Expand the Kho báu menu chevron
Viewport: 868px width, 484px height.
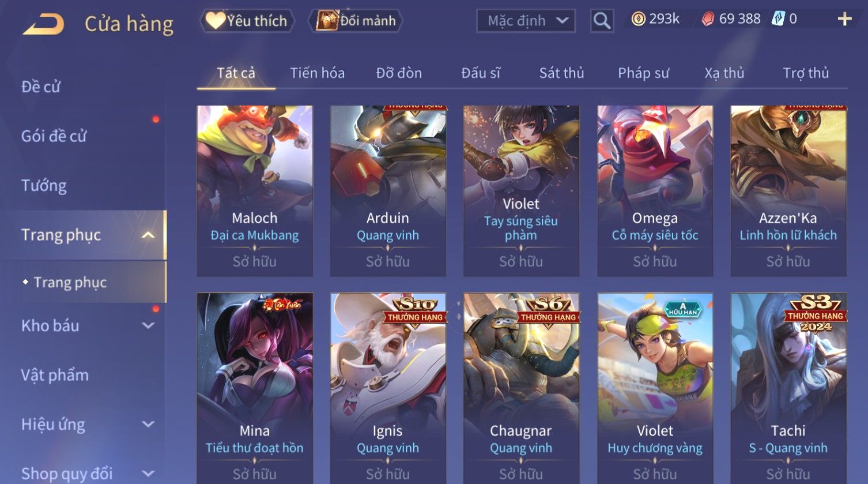148,325
